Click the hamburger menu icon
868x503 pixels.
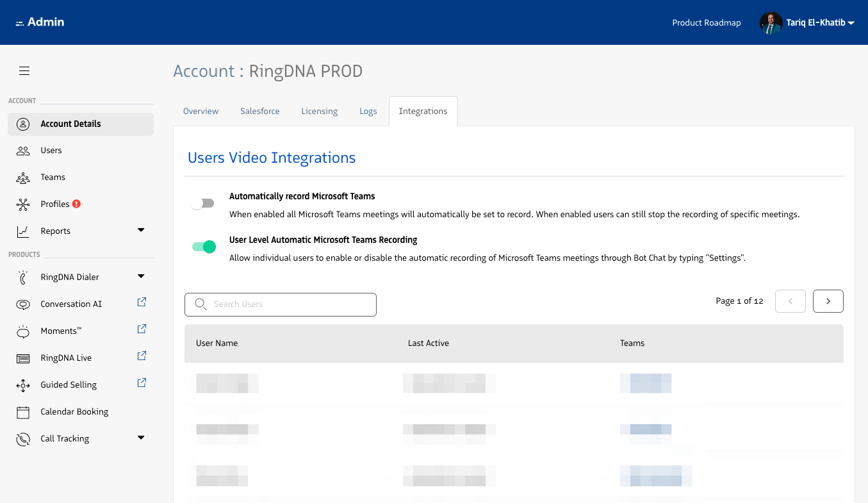[x=24, y=71]
